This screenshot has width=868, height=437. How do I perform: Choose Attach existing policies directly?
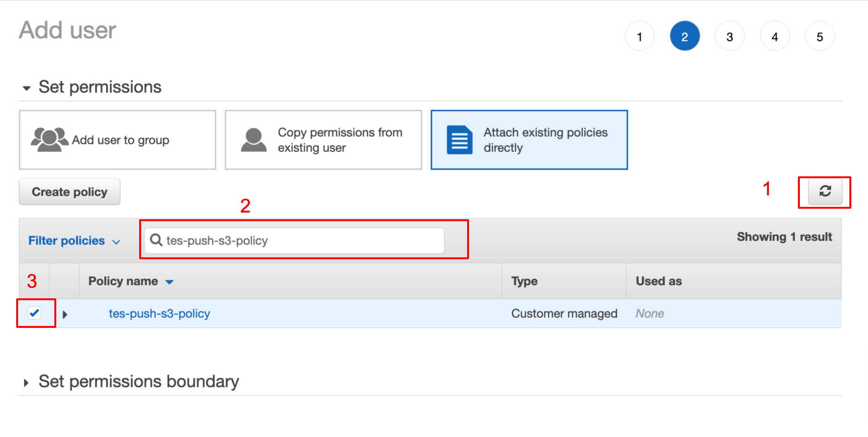[529, 140]
